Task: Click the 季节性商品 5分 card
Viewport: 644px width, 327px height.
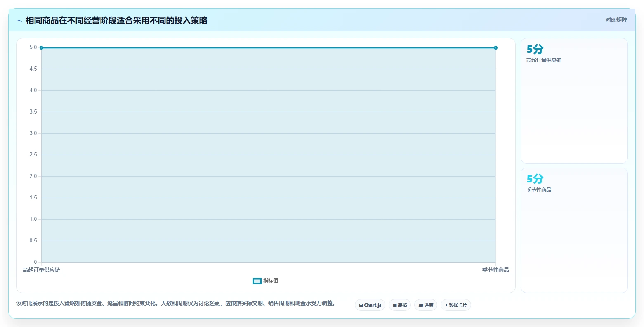Action: click(574, 230)
